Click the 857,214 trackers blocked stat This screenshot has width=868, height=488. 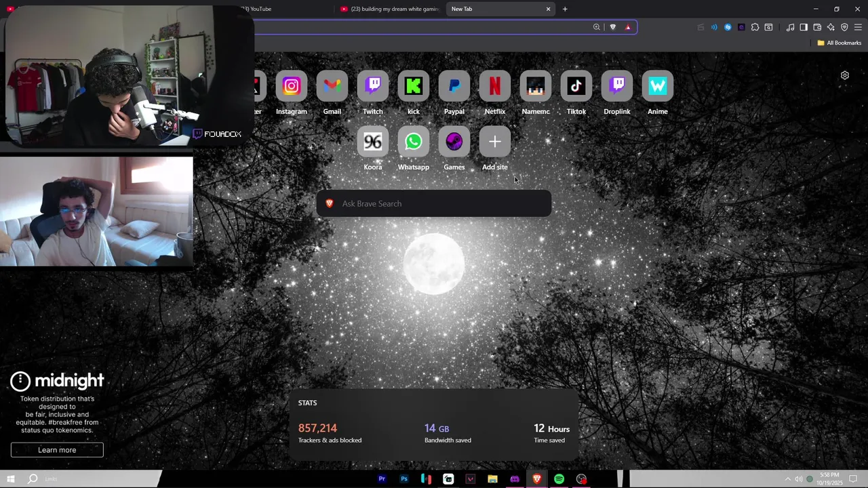tap(330, 433)
